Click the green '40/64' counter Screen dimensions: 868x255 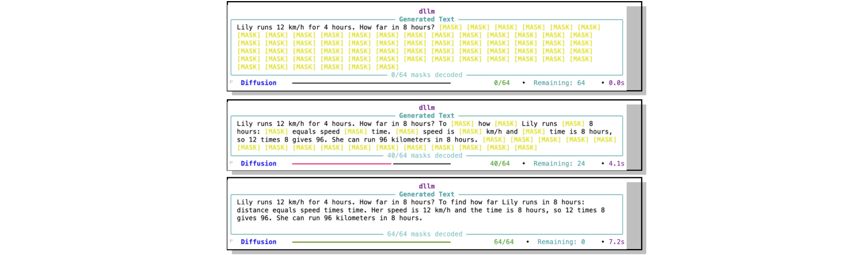[x=500, y=163]
